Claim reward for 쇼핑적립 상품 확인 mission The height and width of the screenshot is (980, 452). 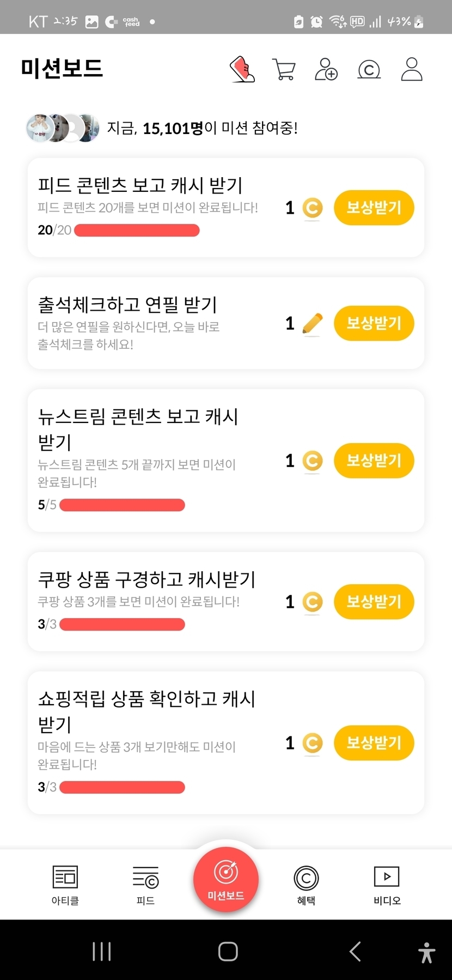coord(374,743)
